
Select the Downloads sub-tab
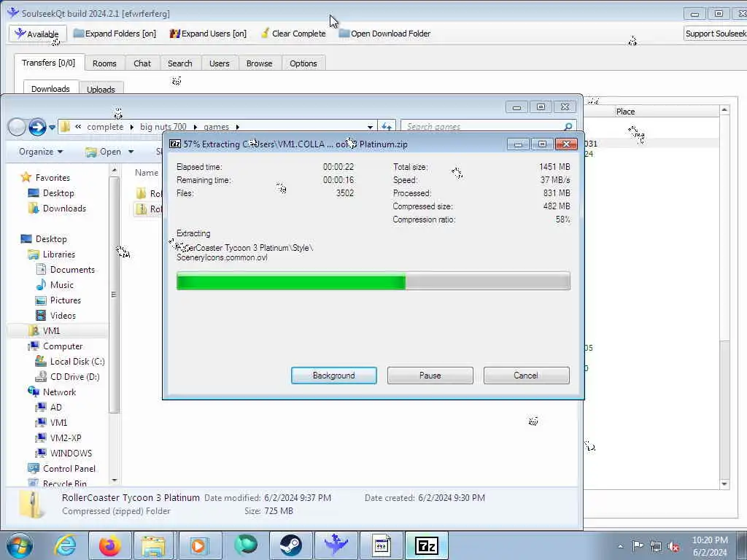tap(50, 88)
